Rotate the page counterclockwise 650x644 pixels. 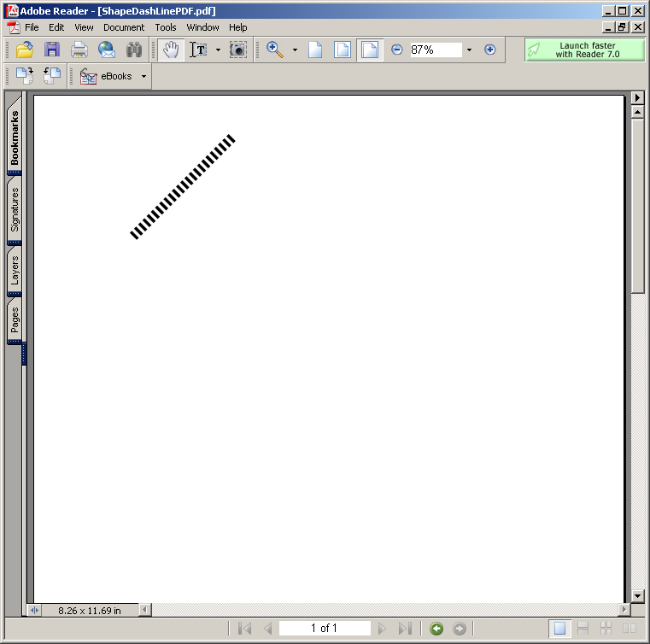pyautogui.click(x=52, y=76)
